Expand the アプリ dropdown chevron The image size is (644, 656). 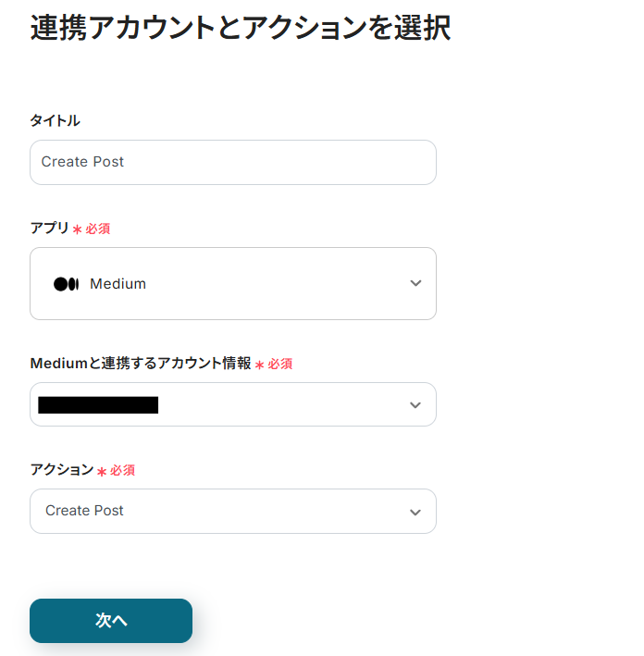point(415,283)
